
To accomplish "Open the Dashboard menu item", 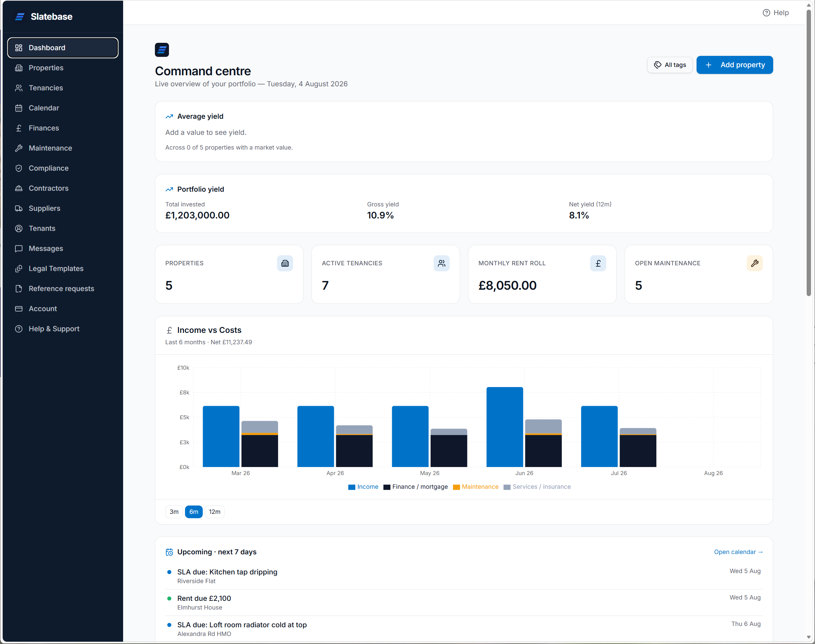I will 63,48.
